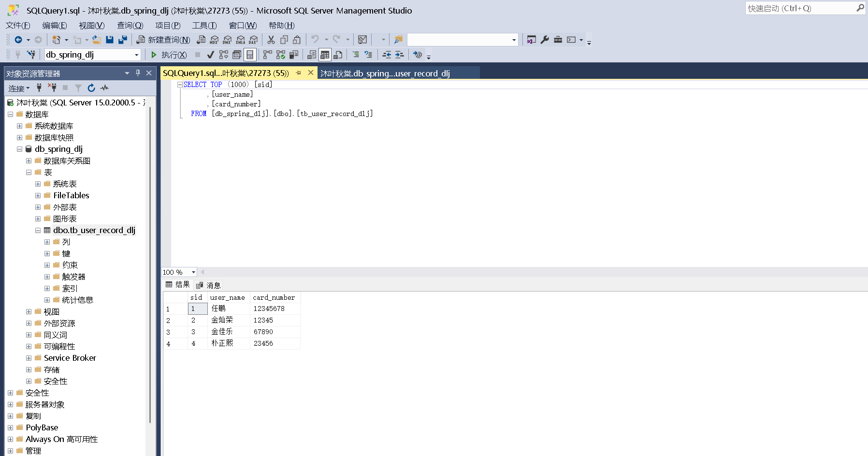Click the Paste clipboard icon
Viewport: 868px width, 456px height.
[x=297, y=40]
